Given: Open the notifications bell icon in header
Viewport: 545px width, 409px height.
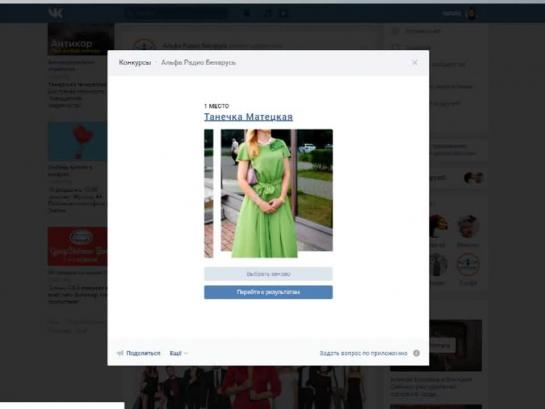Looking at the screenshot, I should tap(246, 13).
